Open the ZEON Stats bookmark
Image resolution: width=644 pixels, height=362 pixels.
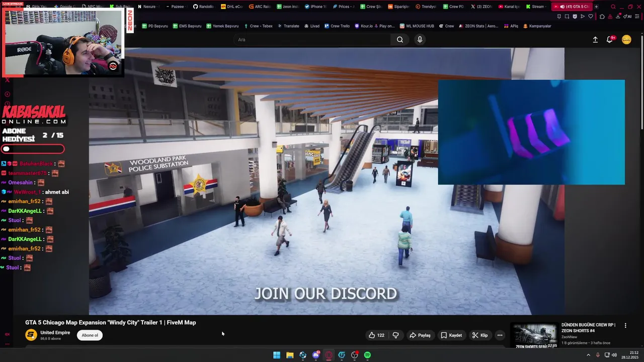pos(478,26)
